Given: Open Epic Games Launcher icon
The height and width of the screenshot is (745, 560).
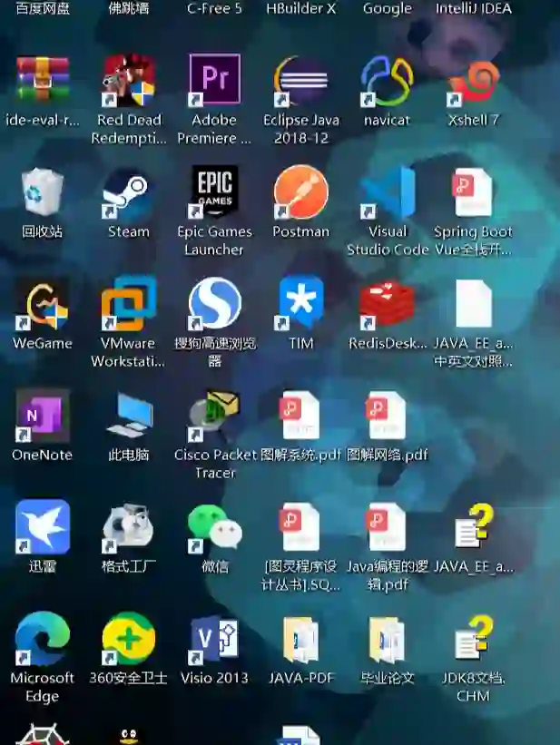Looking at the screenshot, I should [215, 191].
